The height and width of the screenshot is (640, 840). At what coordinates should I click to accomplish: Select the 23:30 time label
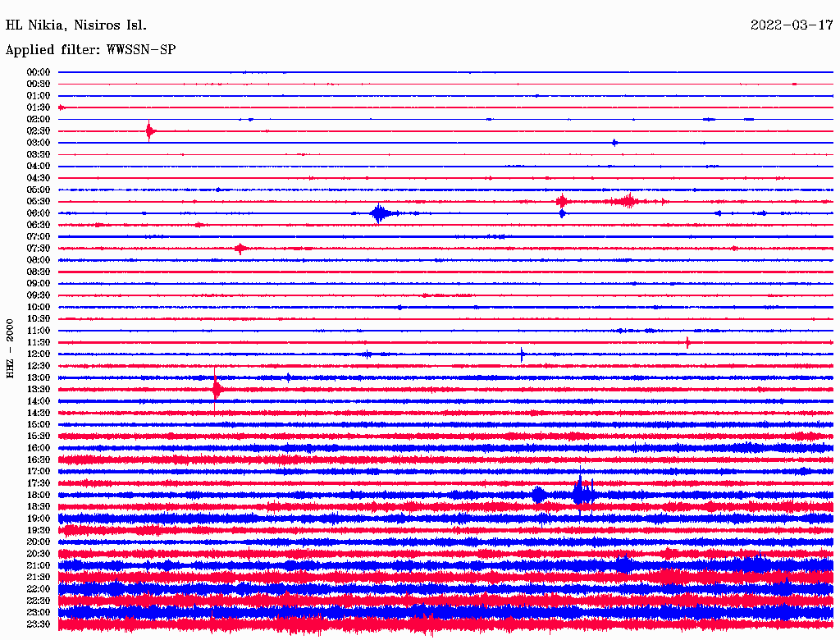pyautogui.click(x=39, y=624)
